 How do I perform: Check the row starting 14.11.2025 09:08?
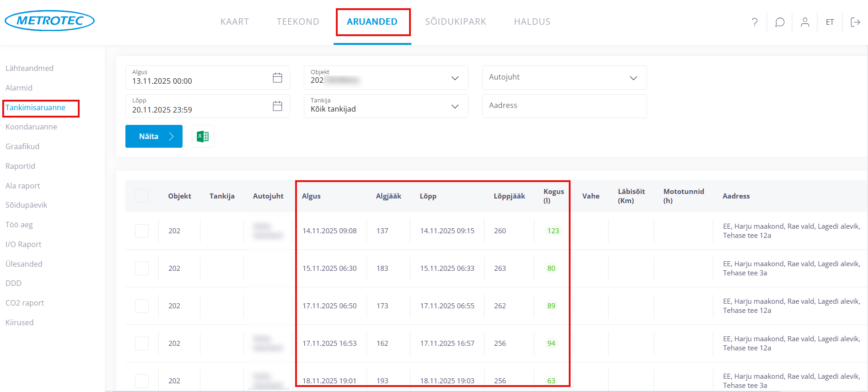[141, 231]
